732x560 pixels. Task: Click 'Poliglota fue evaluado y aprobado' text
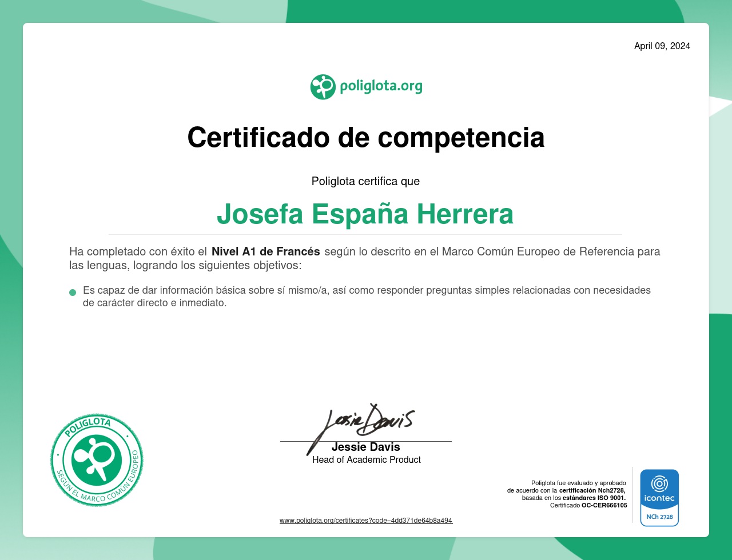click(x=579, y=483)
